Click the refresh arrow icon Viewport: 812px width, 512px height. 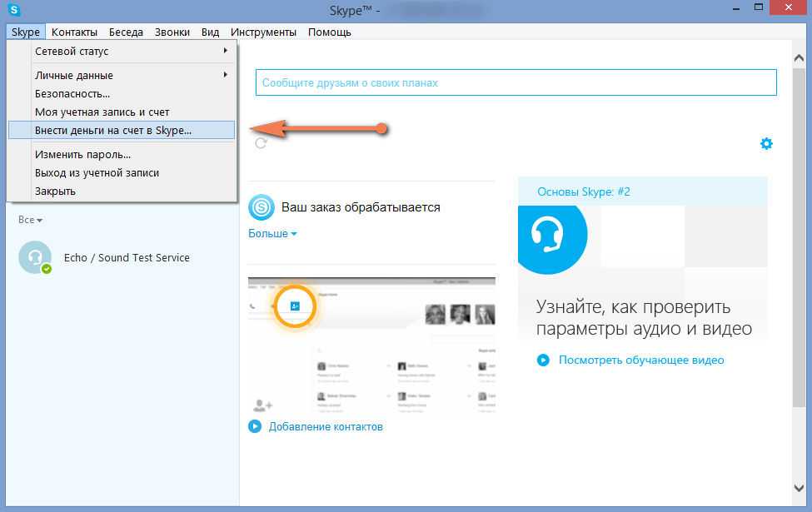pos(261,143)
